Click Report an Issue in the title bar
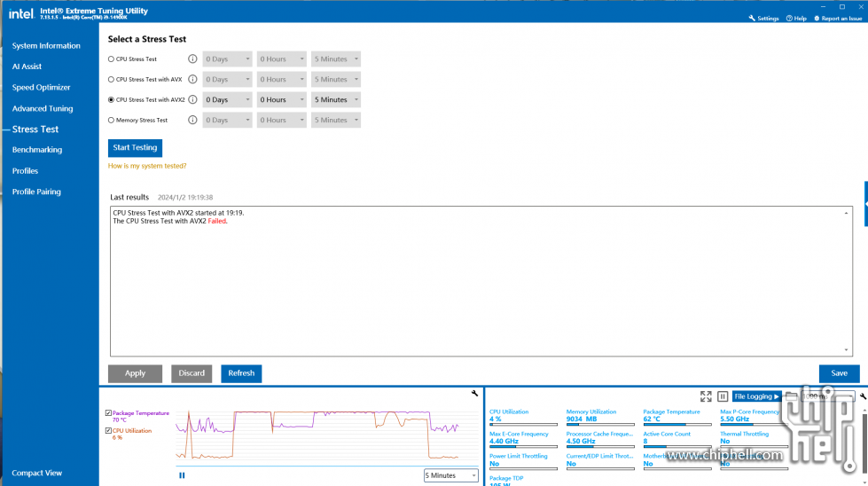The width and height of the screenshot is (868, 486). pyautogui.click(x=838, y=19)
